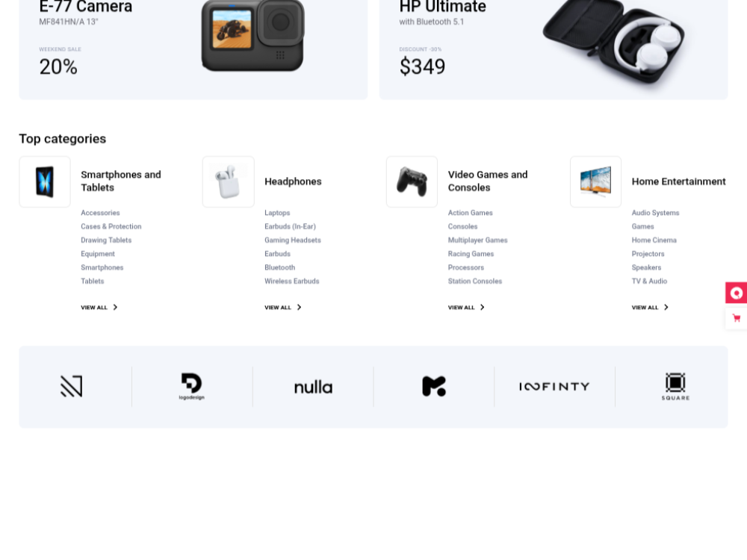The image size is (747, 560).
Task: Click the logodesign brand logo
Action: pos(192,386)
